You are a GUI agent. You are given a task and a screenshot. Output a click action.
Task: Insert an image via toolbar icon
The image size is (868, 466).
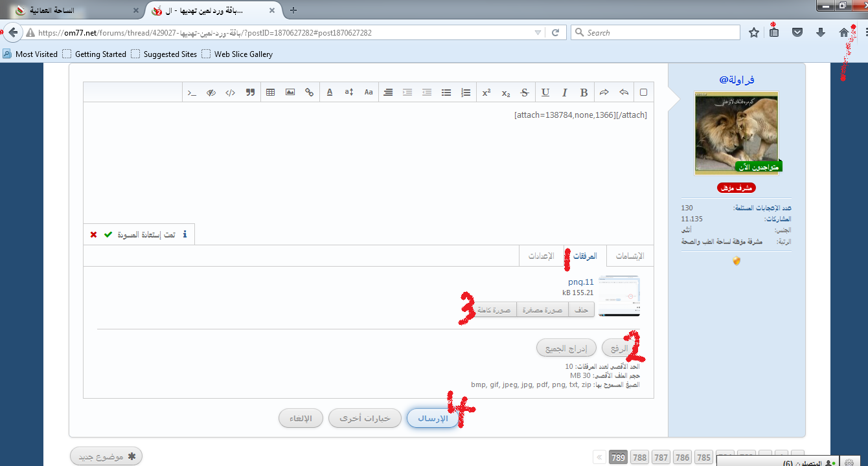[290, 93]
